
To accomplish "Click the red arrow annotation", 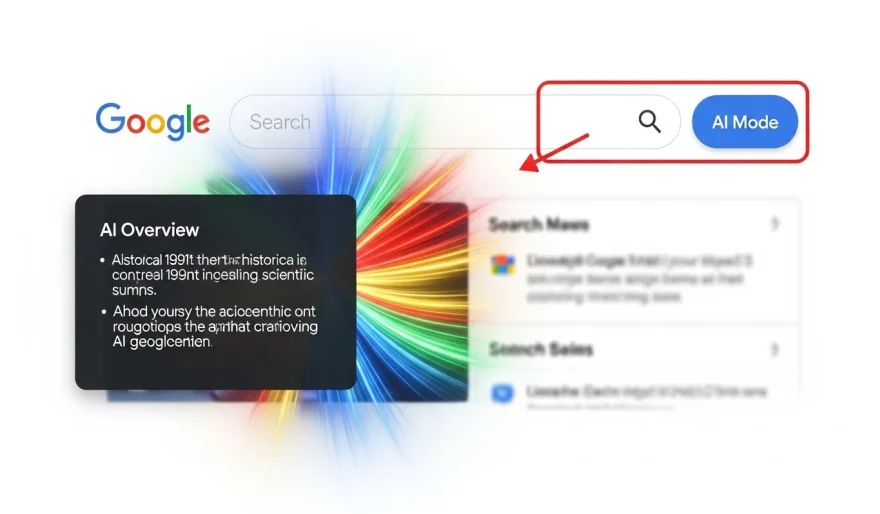I will [x=554, y=153].
